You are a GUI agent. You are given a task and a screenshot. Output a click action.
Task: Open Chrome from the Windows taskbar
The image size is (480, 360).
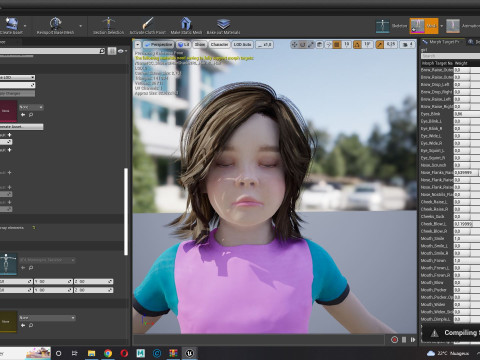click(108, 353)
